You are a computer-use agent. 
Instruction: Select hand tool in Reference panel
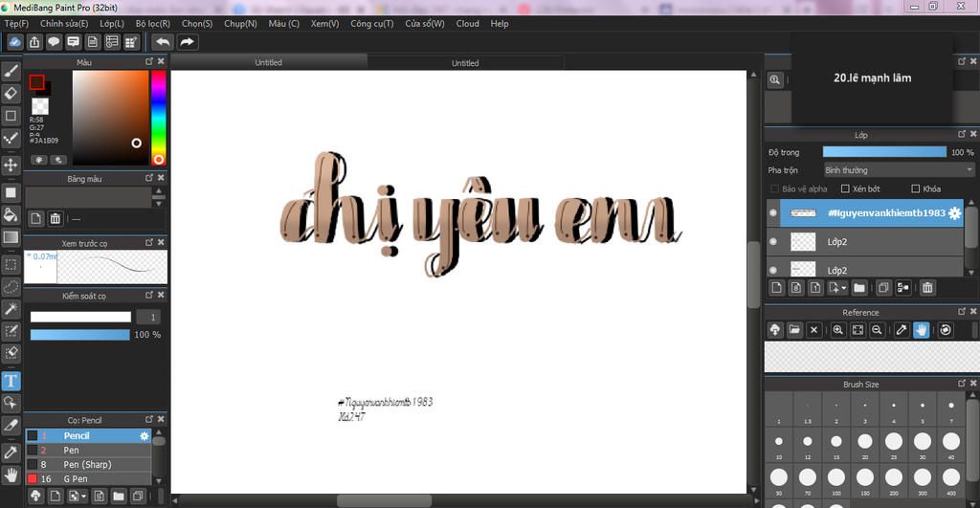tap(921, 330)
